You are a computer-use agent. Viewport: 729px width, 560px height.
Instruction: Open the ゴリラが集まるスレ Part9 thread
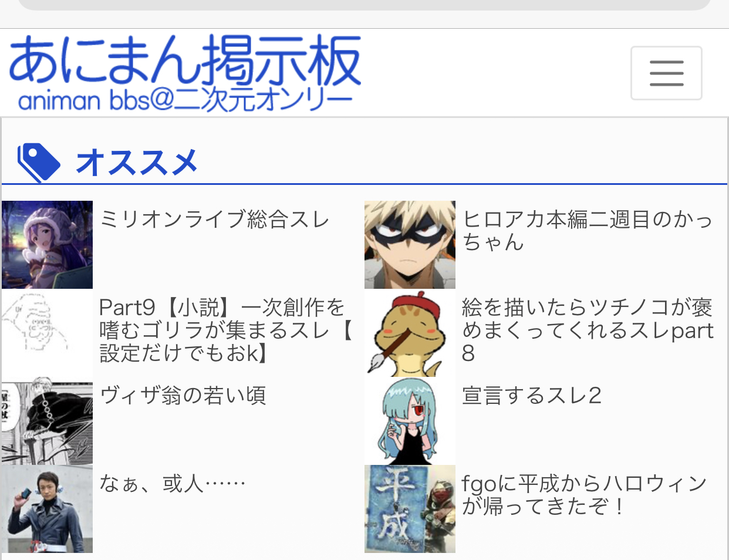(x=225, y=330)
